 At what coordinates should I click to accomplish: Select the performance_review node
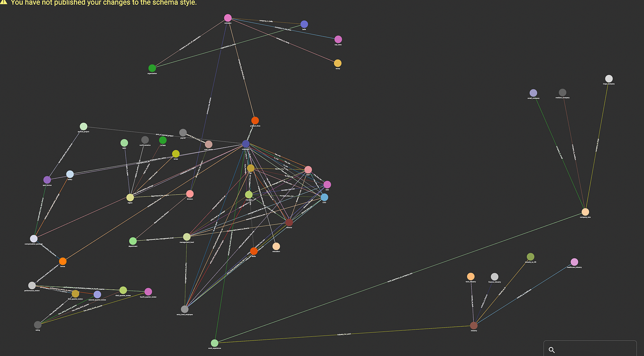(32, 285)
